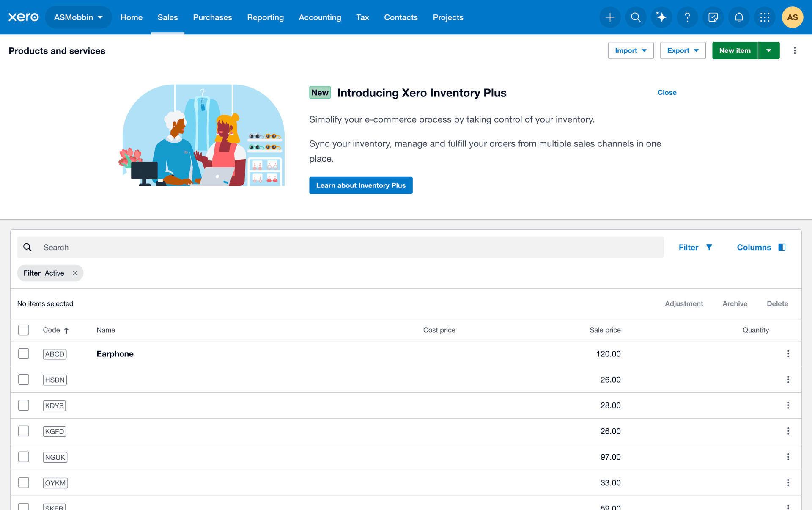Open the sparkle AI assistant icon

point(661,17)
